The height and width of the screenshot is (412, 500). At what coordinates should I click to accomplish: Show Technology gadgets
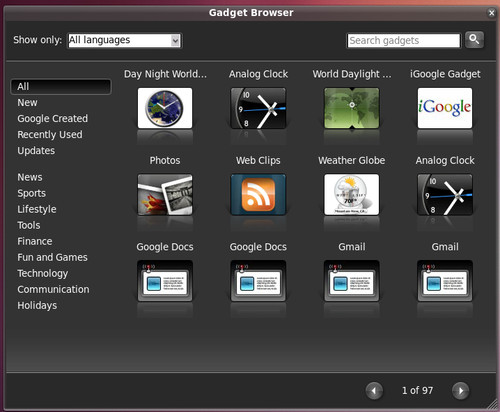[x=43, y=273]
